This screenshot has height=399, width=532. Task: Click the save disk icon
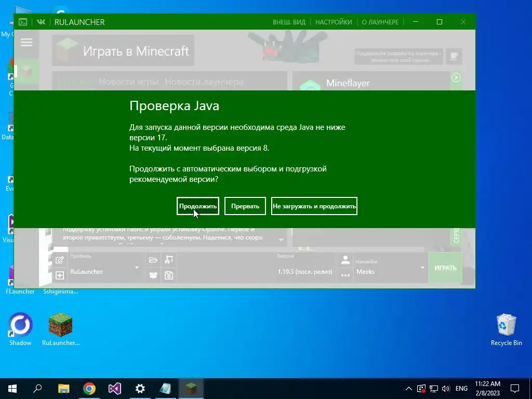[x=169, y=275]
